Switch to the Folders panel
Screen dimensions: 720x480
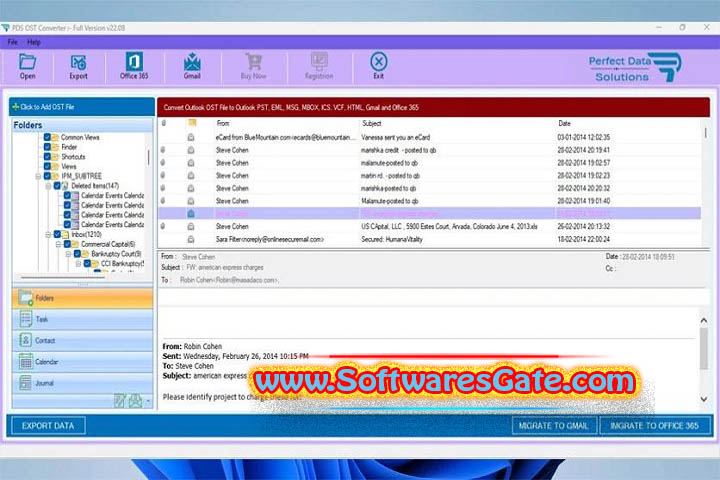(83, 298)
